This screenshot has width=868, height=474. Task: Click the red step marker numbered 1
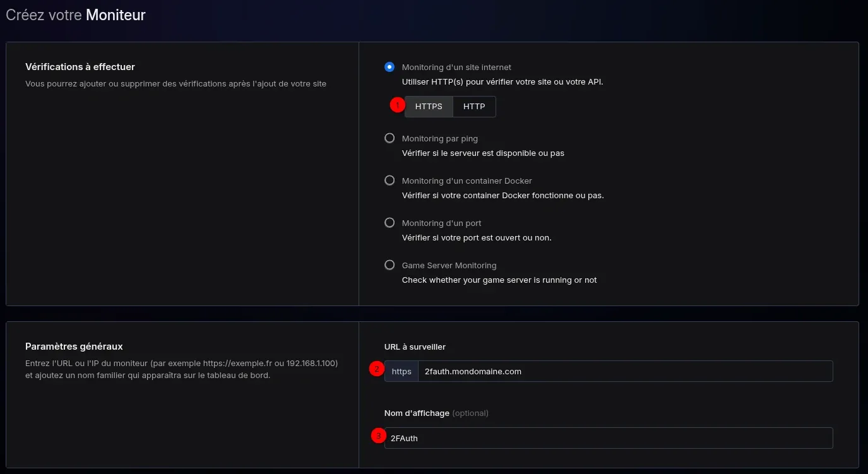click(397, 105)
